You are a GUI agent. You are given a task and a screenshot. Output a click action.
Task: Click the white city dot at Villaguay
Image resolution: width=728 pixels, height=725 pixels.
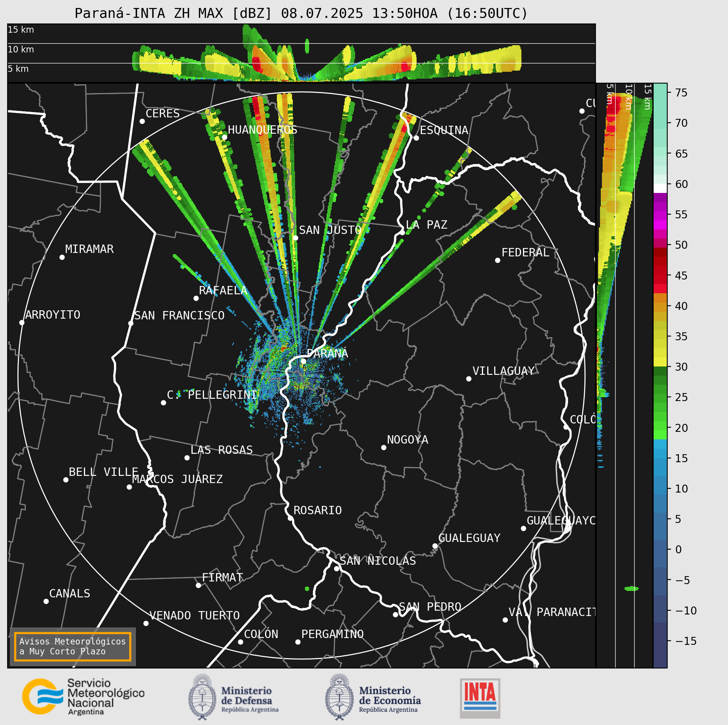click(469, 379)
